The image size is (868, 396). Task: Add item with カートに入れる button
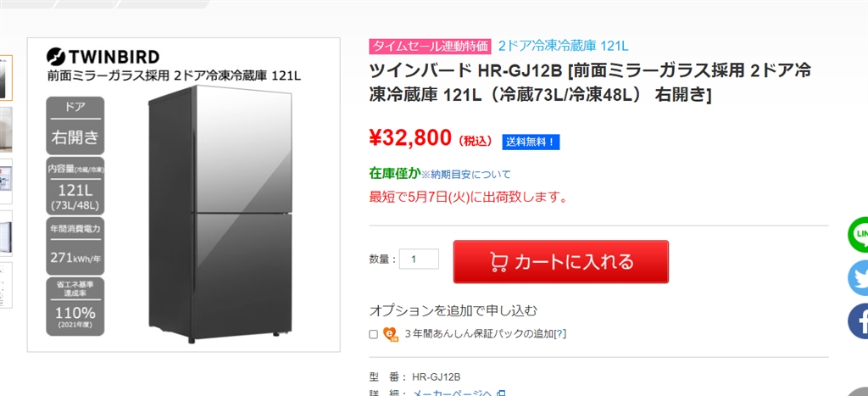561,261
